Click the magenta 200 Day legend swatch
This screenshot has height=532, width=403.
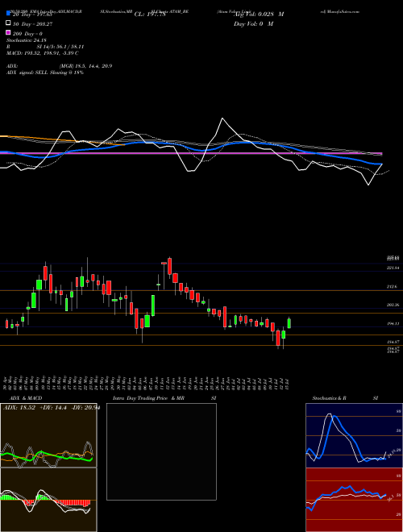point(8,32)
